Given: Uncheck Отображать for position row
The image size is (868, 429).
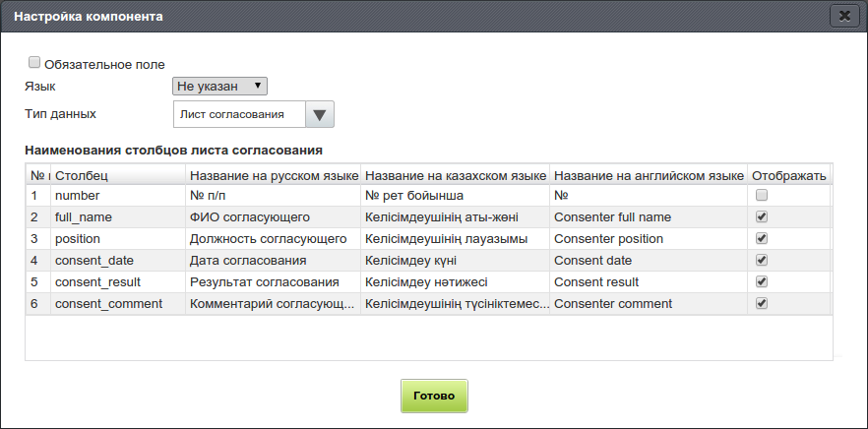Looking at the screenshot, I should pyautogui.click(x=762, y=238).
